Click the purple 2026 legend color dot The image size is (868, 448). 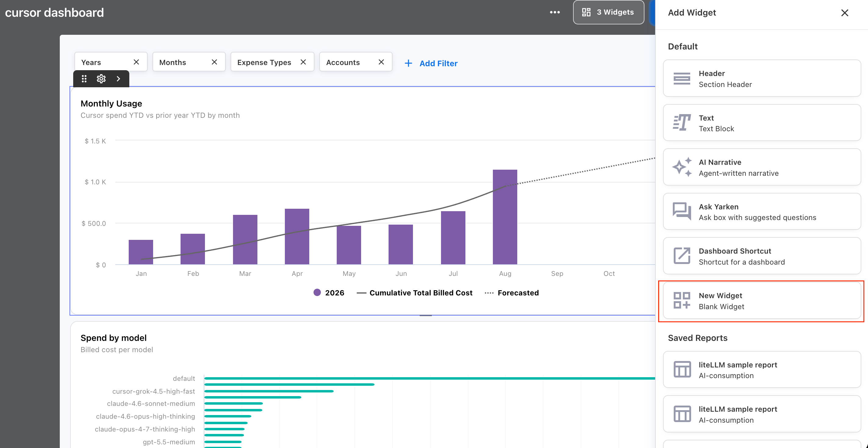click(317, 292)
